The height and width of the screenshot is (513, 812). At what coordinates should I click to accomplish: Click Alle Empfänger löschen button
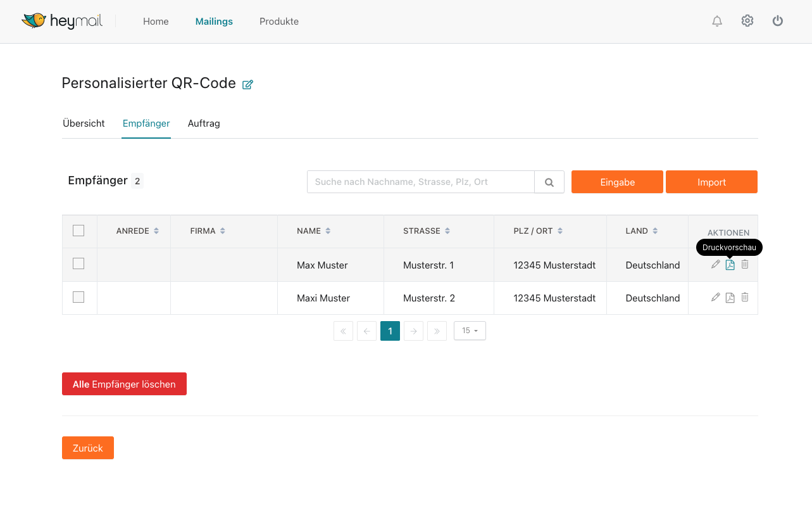[124, 384]
